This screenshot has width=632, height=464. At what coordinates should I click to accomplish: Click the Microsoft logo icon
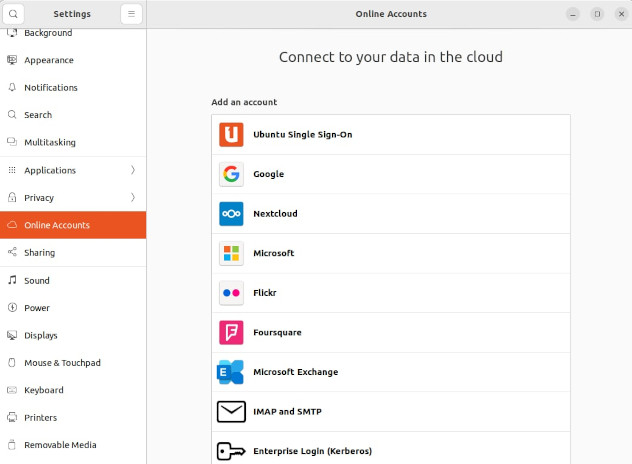click(x=231, y=253)
